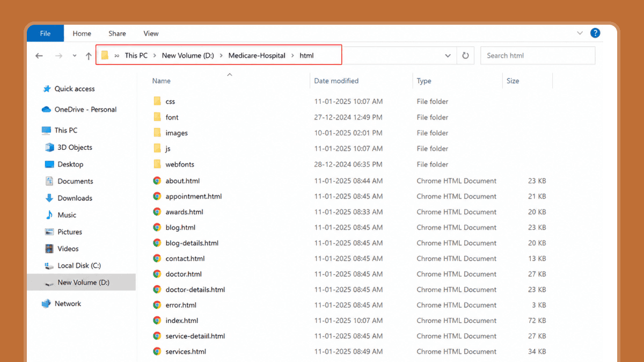Image resolution: width=644 pixels, height=362 pixels.
Task: Select the images folder icon
Action: tap(157, 133)
